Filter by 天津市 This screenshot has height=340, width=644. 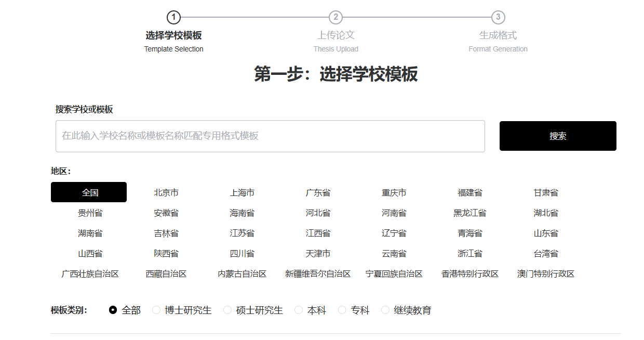[x=318, y=253]
